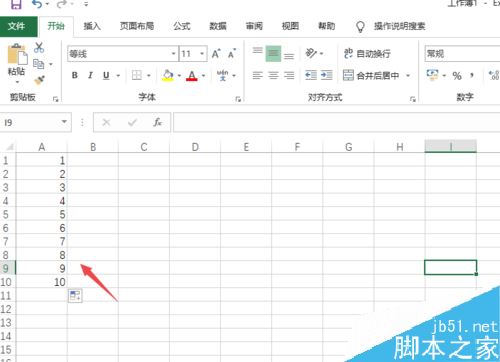Click the Save icon in quick access toolbar

[x=16, y=4]
